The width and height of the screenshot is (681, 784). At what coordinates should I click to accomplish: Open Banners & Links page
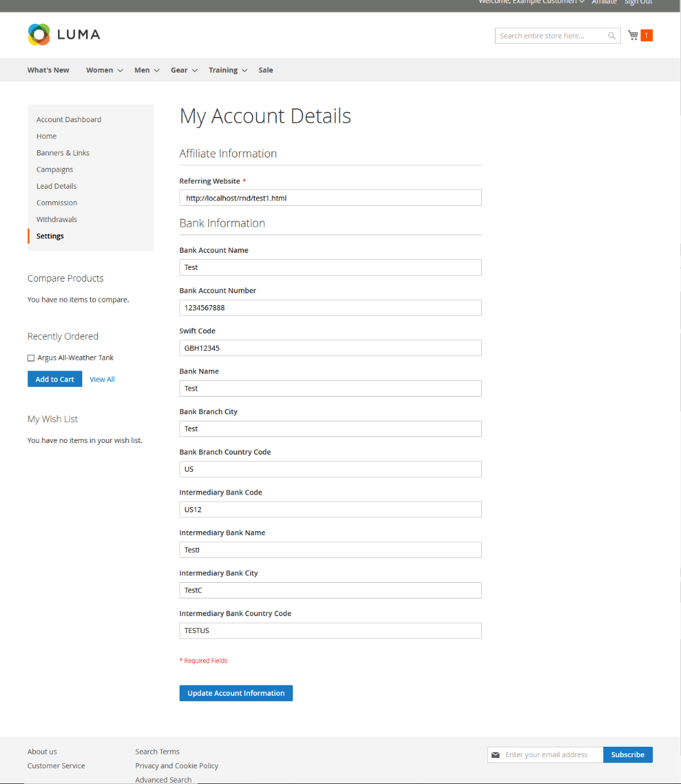[63, 153]
